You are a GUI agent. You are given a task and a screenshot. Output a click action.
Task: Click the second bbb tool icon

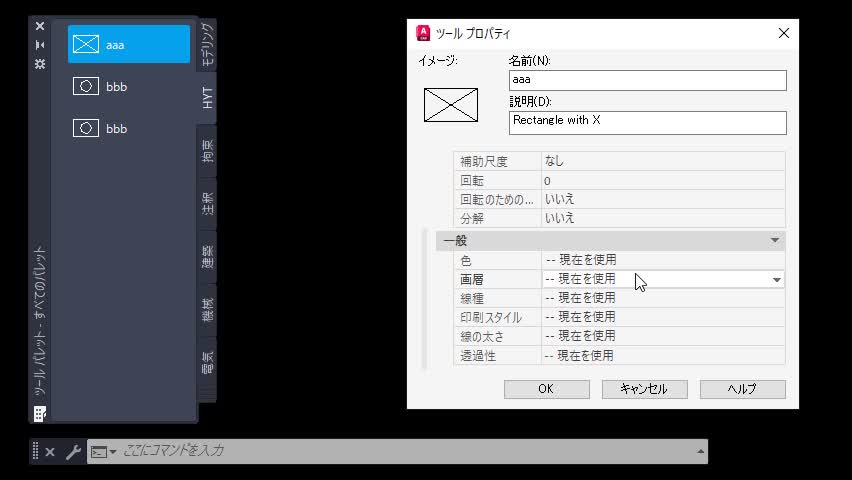click(87, 129)
